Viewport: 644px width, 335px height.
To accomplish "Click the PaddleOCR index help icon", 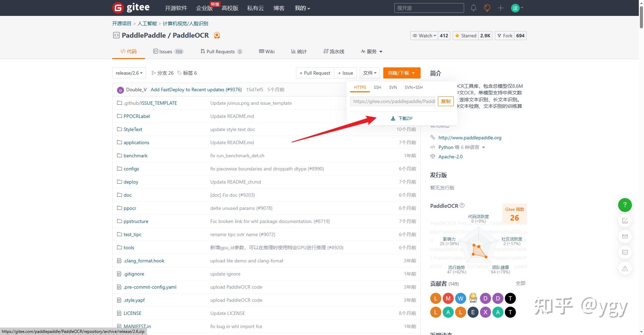I will (x=462, y=205).
